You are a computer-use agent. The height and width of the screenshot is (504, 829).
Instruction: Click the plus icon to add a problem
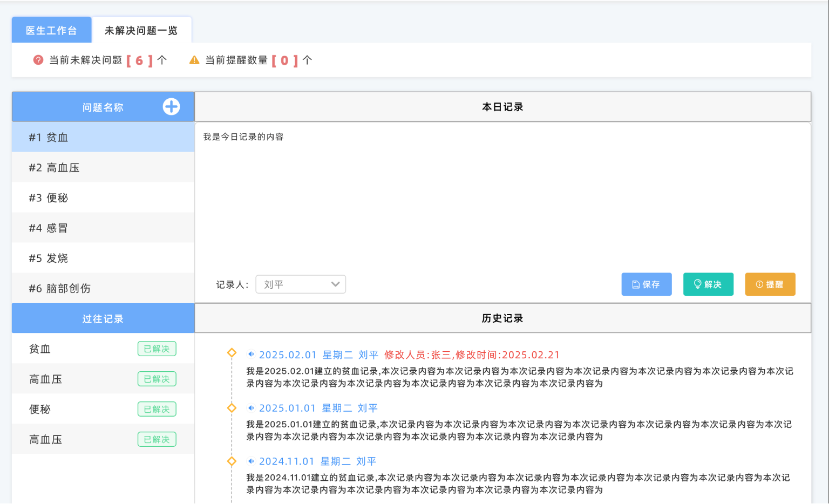click(171, 107)
